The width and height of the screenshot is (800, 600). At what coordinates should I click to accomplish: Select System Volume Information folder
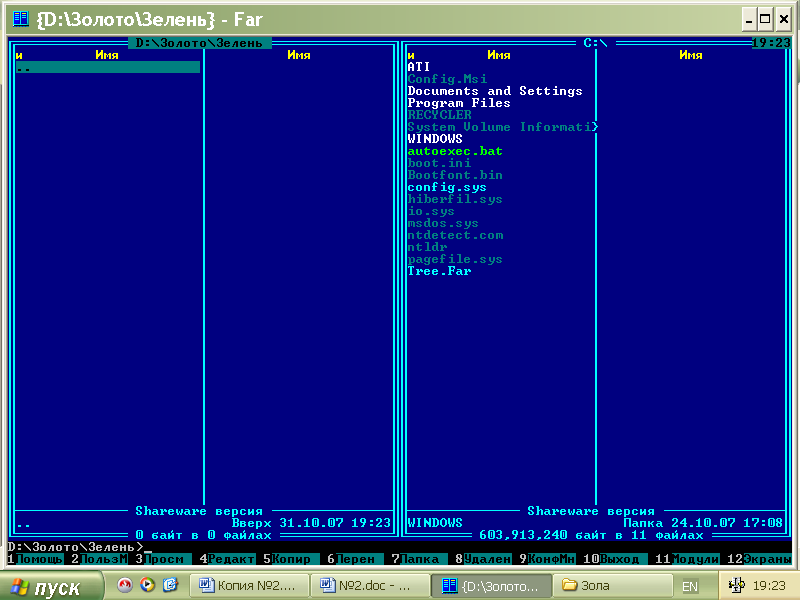pyautogui.click(x=503, y=127)
